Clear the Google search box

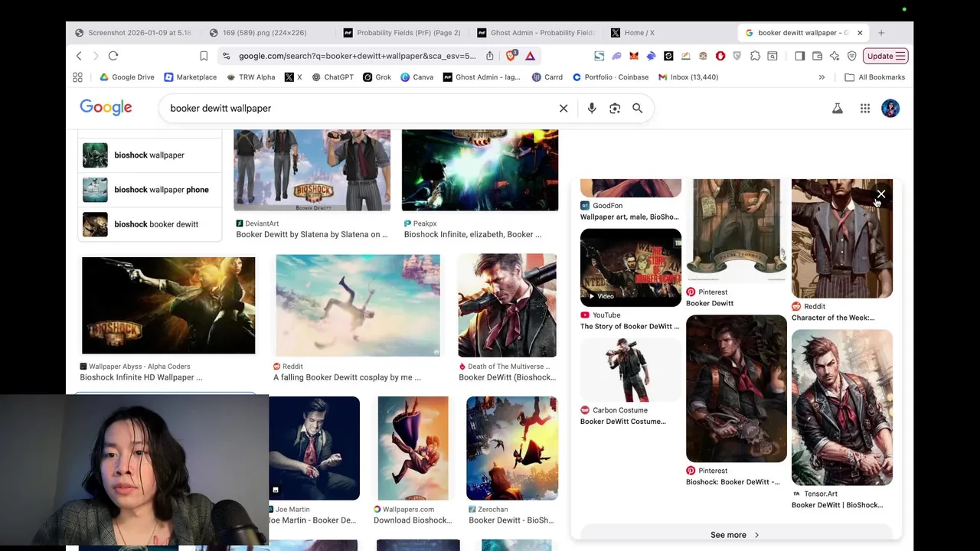[x=563, y=109]
